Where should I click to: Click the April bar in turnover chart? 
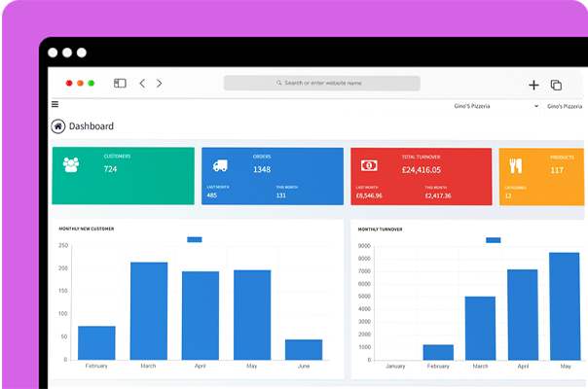pyautogui.click(x=523, y=315)
